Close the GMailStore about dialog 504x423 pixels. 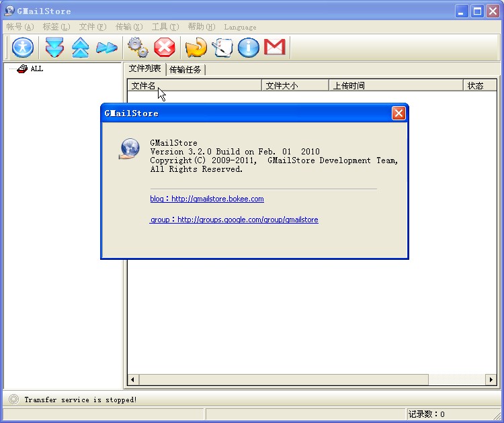[398, 113]
